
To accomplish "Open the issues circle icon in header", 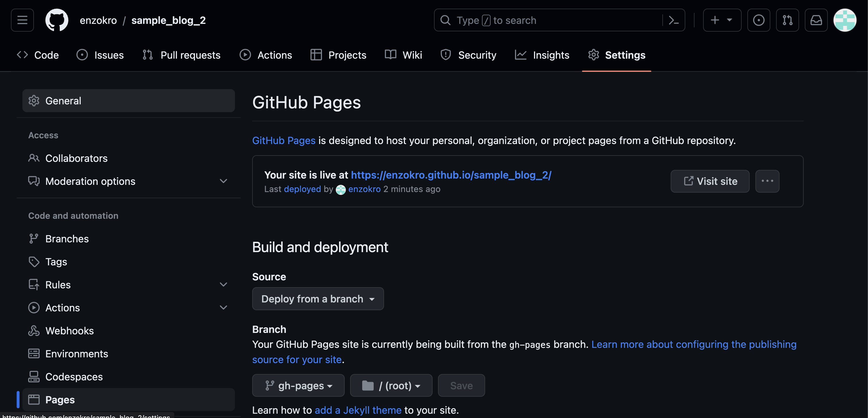I will point(759,20).
